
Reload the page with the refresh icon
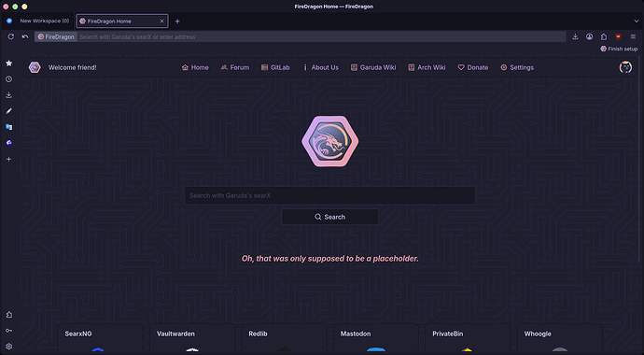click(11, 36)
